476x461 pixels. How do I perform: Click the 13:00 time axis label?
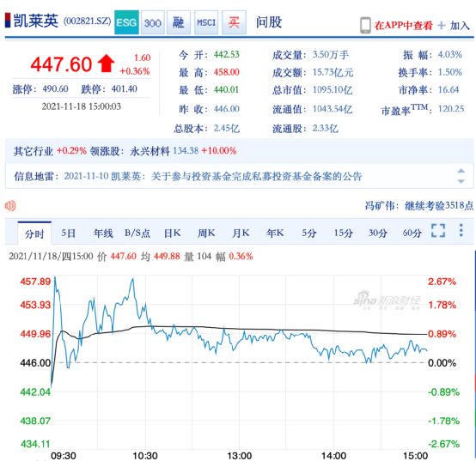pos(239,456)
